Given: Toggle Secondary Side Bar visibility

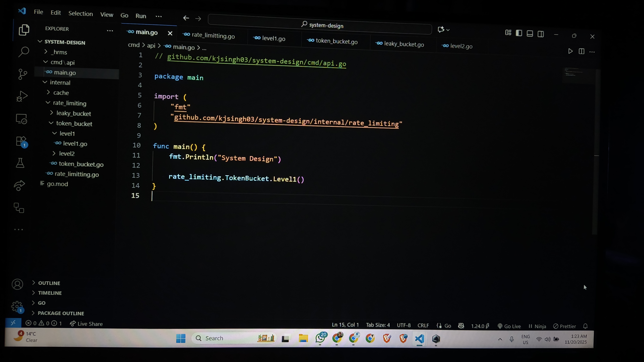Looking at the screenshot, I should [x=541, y=34].
